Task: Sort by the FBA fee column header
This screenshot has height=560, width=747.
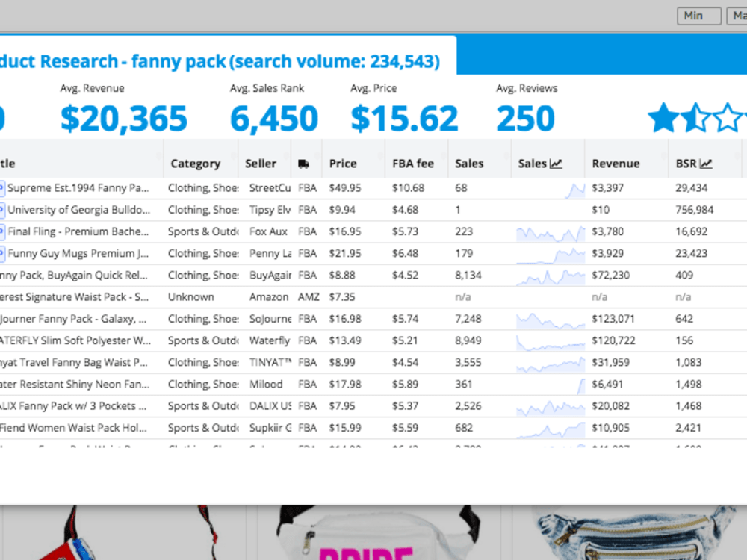Action: tap(413, 164)
